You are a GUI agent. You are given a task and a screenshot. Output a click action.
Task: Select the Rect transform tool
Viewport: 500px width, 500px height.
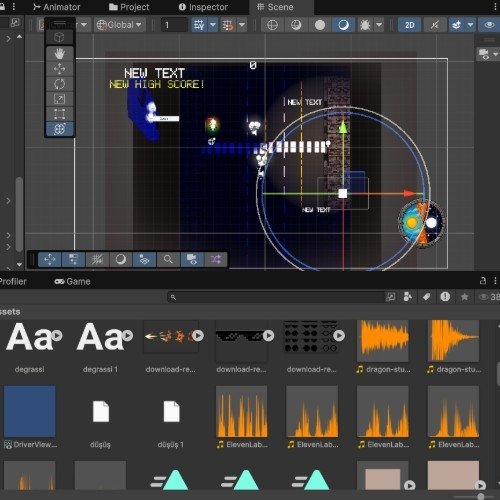coord(59,114)
